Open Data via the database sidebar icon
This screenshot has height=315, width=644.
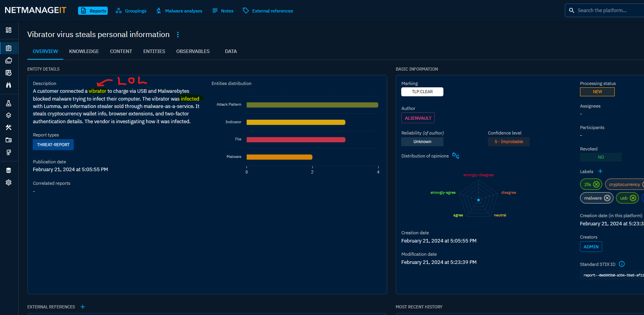[x=9, y=170]
